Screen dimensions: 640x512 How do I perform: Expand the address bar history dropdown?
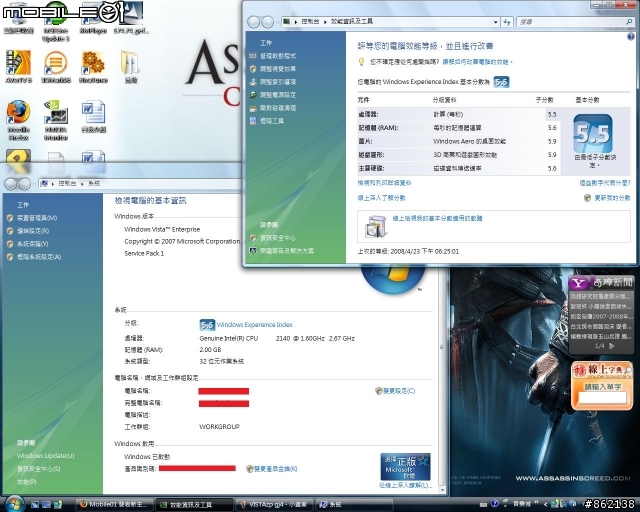tap(496, 22)
